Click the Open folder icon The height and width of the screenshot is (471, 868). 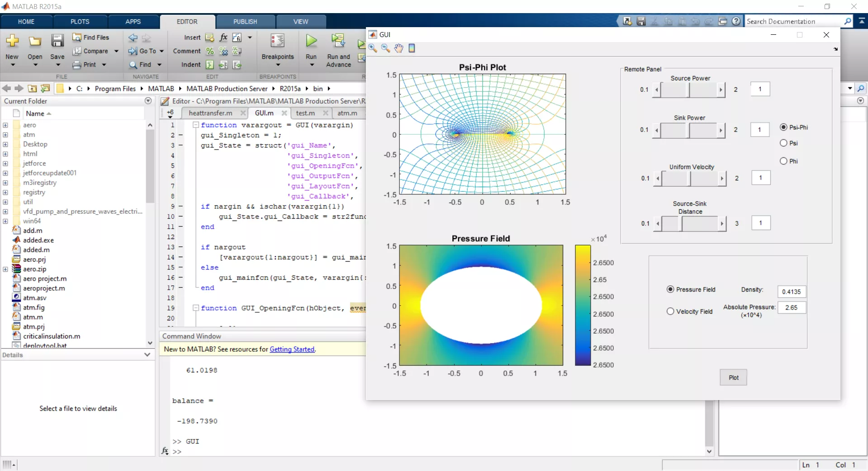coord(35,42)
